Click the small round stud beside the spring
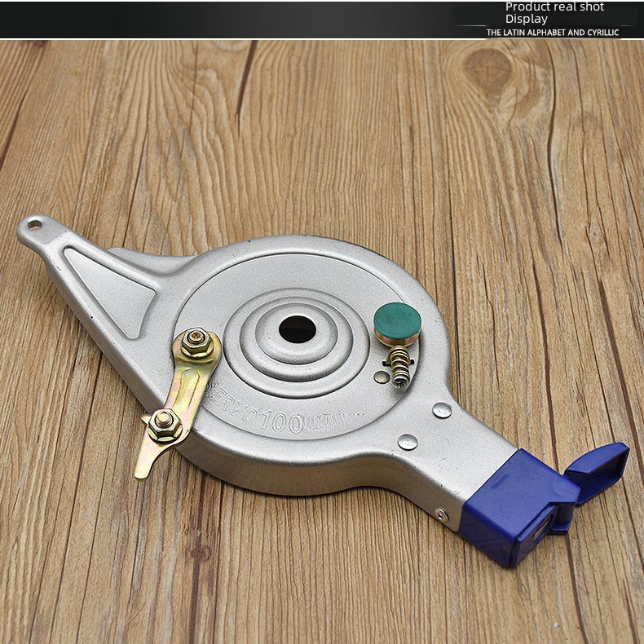 pyautogui.click(x=382, y=377)
